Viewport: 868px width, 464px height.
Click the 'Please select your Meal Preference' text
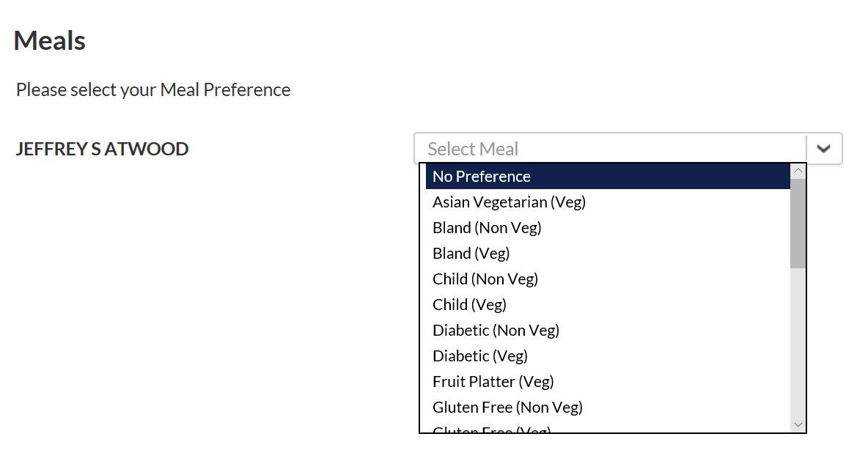[x=153, y=90]
